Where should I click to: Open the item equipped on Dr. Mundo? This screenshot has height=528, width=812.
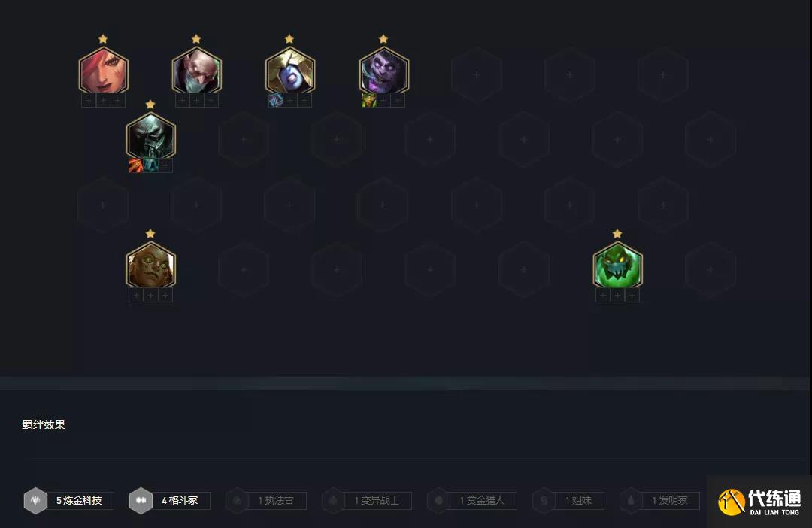tap(368, 101)
